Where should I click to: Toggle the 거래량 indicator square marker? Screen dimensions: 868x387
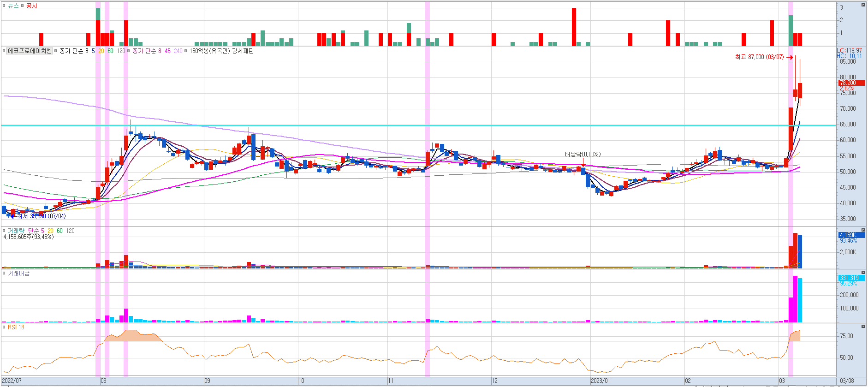point(4,231)
